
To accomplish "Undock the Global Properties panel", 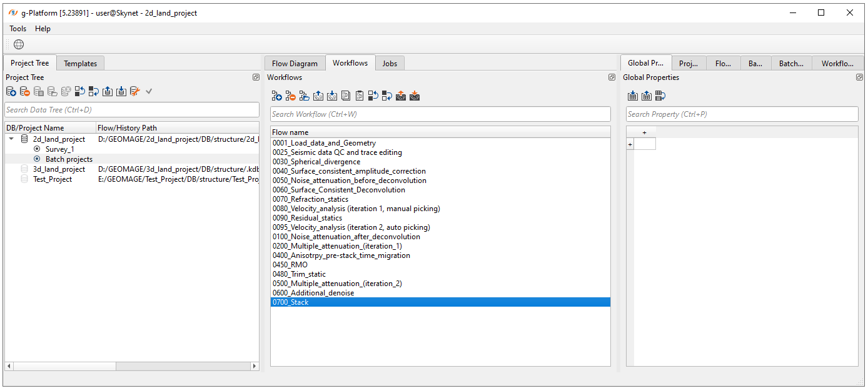I will pos(859,77).
